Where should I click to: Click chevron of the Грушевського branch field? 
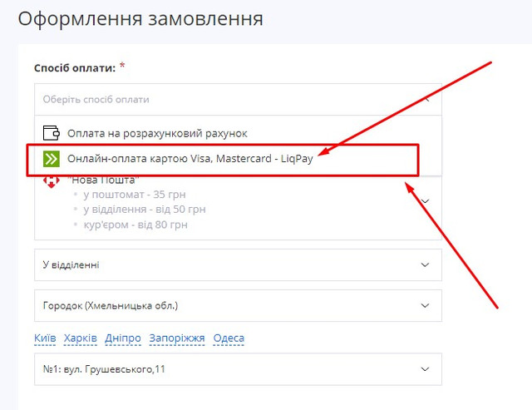tap(425, 369)
